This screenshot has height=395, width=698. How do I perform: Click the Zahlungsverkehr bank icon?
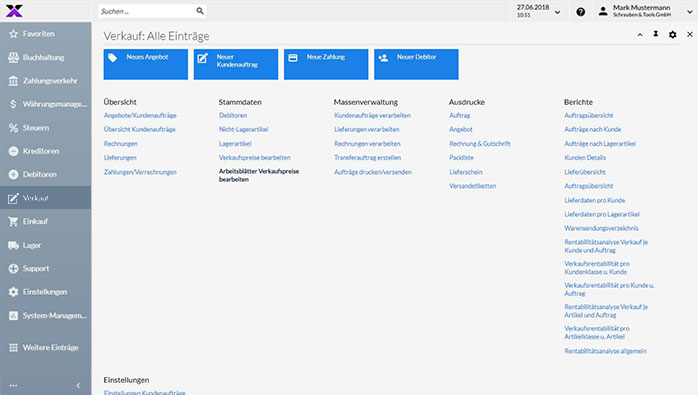click(x=13, y=81)
